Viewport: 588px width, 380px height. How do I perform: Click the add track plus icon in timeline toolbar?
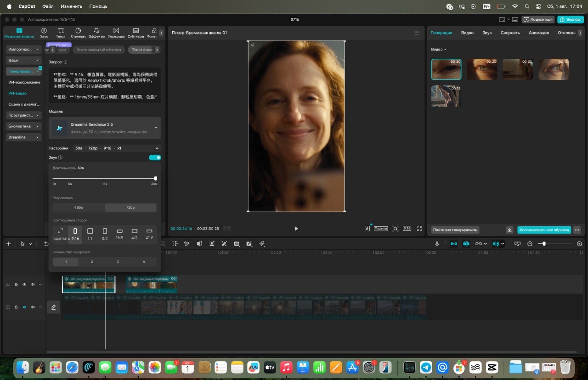pos(8,244)
